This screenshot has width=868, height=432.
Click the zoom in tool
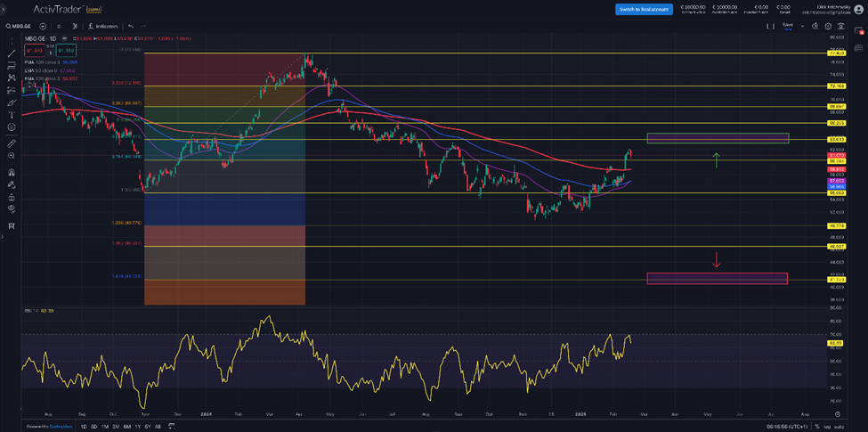coord(11,157)
